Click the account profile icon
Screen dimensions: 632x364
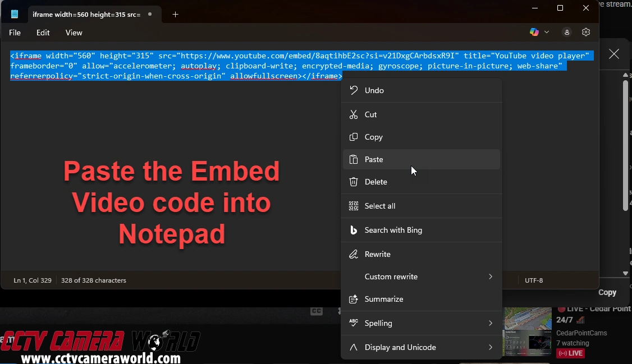tap(567, 33)
